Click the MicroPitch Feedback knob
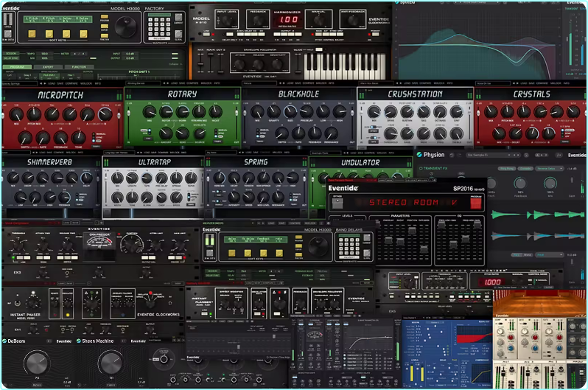Image resolution: width=588 pixels, height=390 pixels. tap(60, 138)
